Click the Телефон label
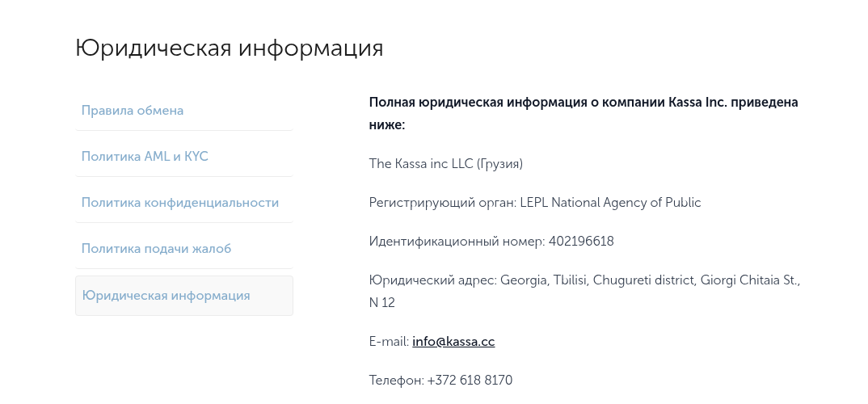868x404 pixels. [395, 381]
